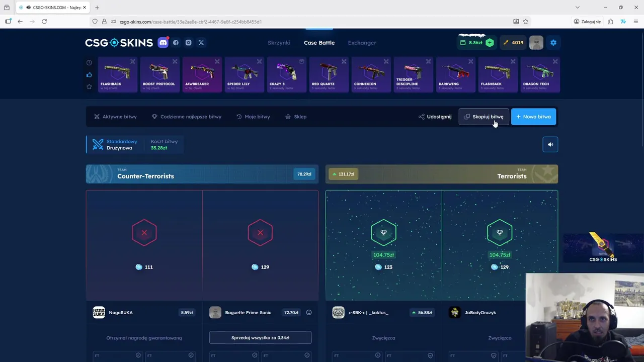Click the Terrorists team total 131.17zł
This screenshot has height=362, width=644.
click(343, 174)
